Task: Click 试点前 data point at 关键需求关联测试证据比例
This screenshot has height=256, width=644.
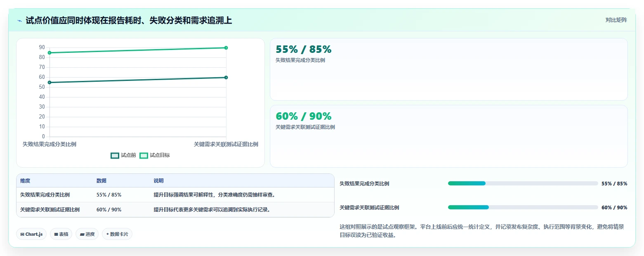Action: point(226,78)
